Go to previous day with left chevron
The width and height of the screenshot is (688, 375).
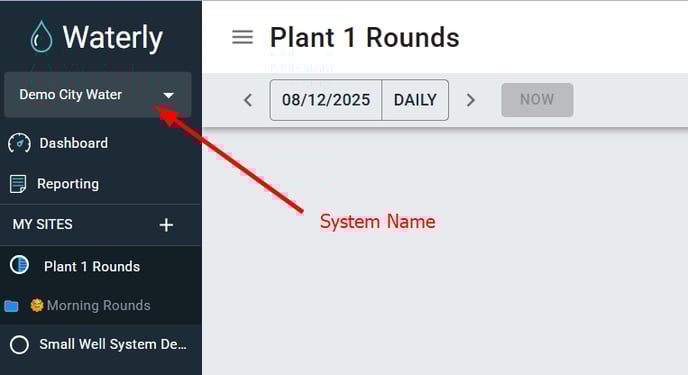248,100
